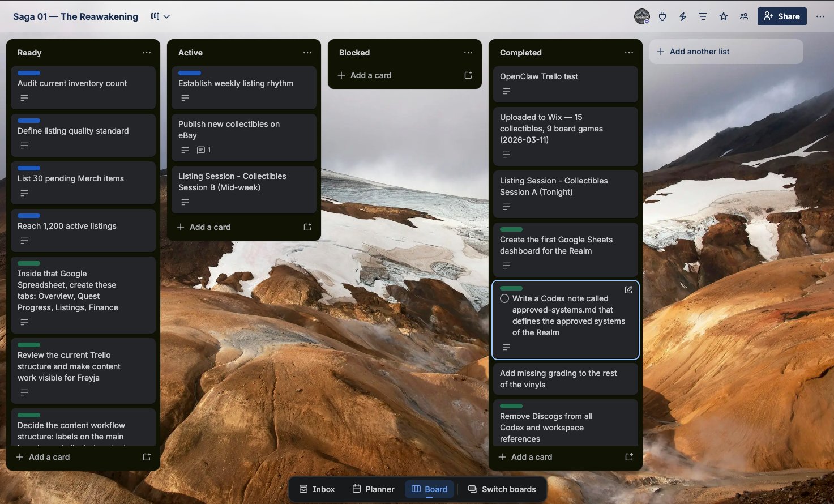834x504 pixels.
Task: Click the board view switcher icon beside the title
Action: tap(154, 16)
